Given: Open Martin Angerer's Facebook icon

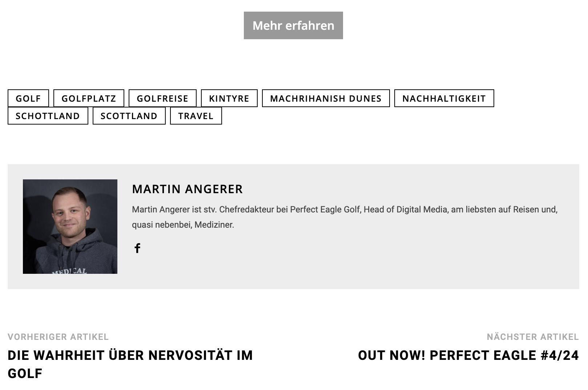Looking at the screenshot, I should 137,248.
